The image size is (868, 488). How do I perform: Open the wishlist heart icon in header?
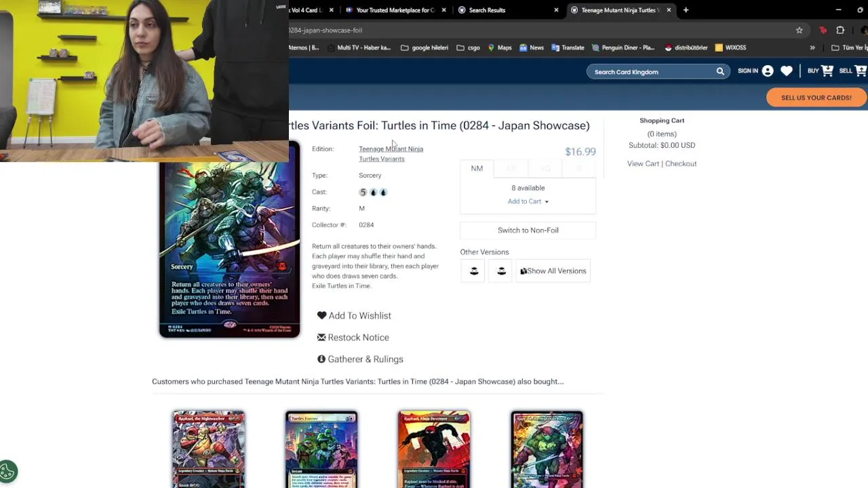tap(787, 71)
